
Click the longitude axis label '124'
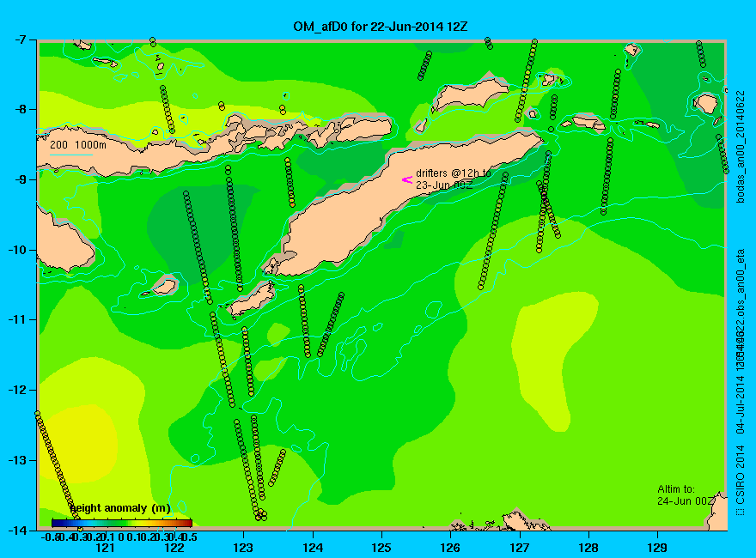pyautogui.click(x=313, y=548)
